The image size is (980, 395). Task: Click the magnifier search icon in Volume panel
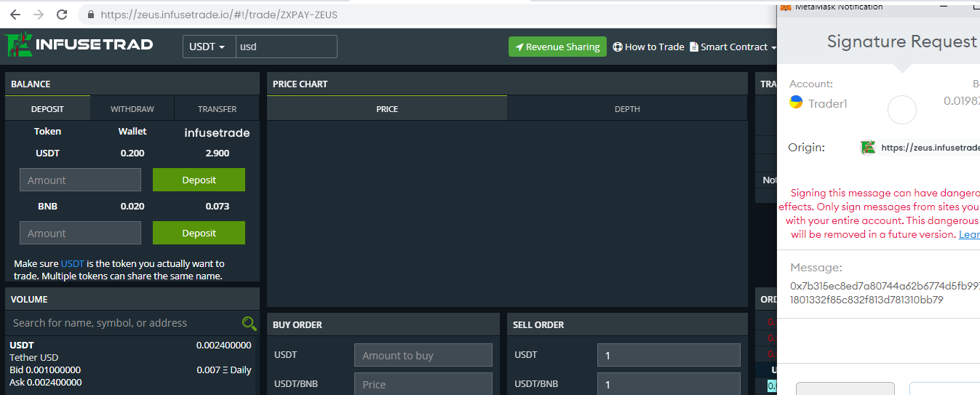(x=249, y=323)
